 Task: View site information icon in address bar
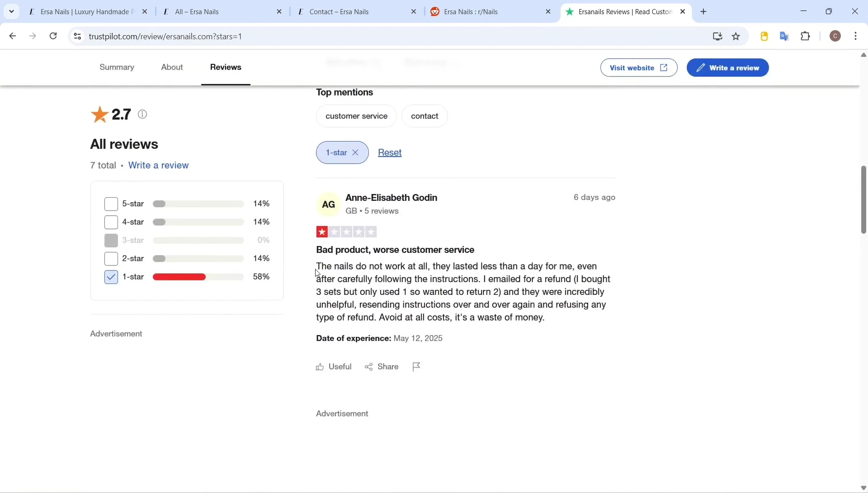point(77,36)
